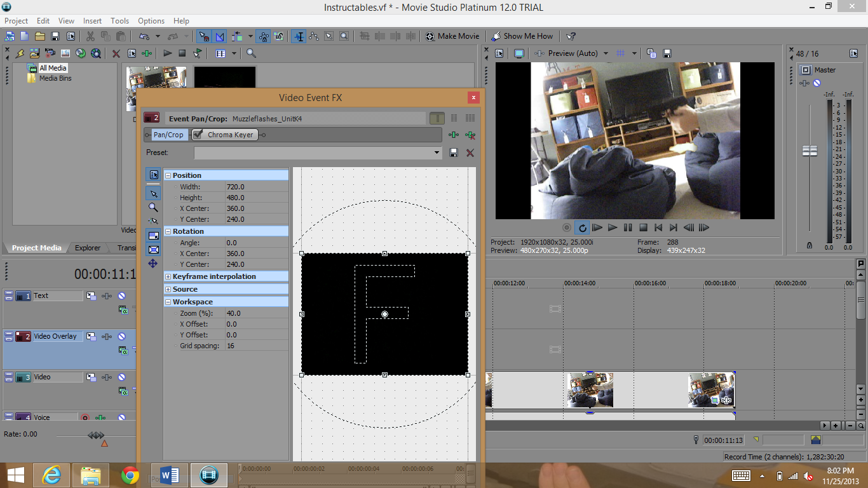Click the Width value field 720.0
868x488 pixels.
257,187
